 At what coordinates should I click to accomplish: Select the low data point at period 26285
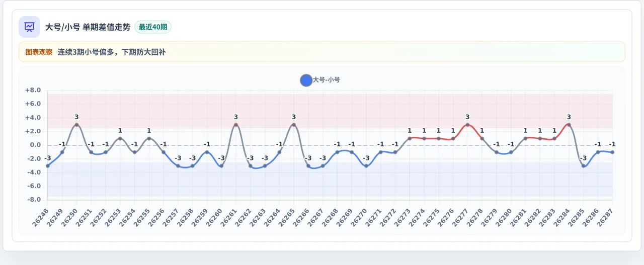point(583,166)
